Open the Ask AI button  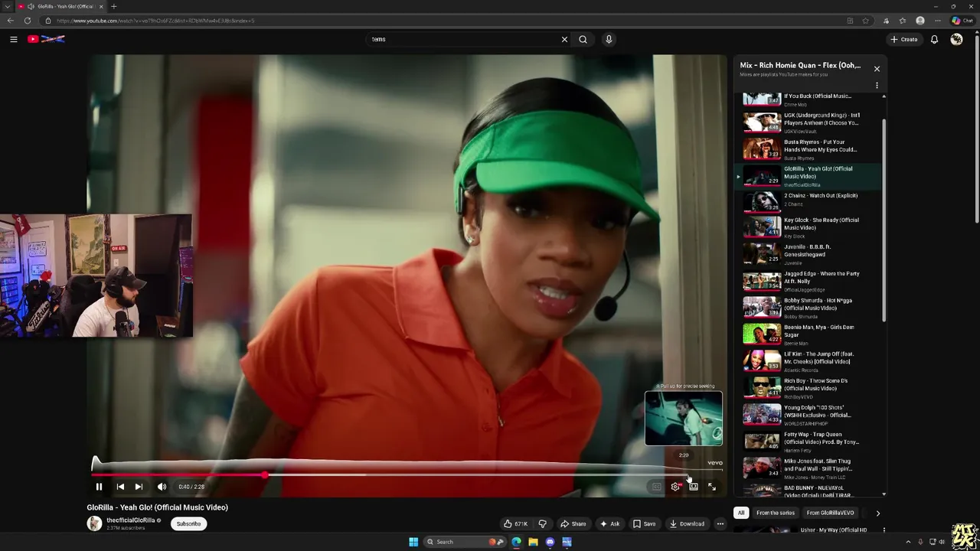pyautogui.click(x=610, y=524)
